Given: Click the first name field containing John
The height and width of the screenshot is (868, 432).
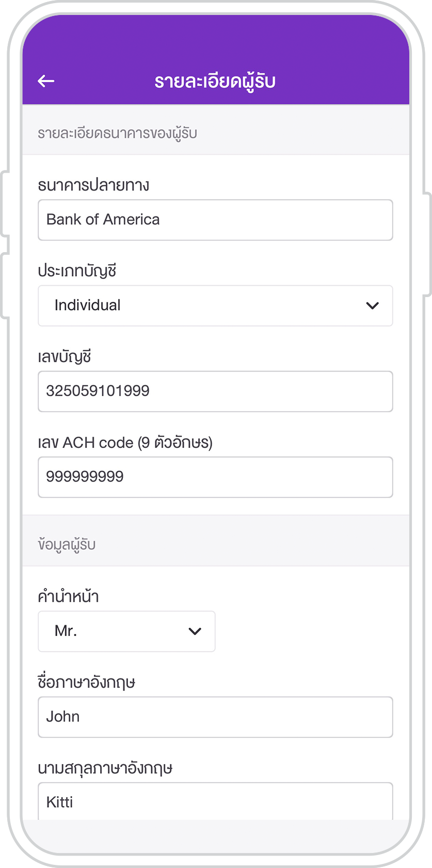Looking at the screenshot, I should (x=215, y=717).
